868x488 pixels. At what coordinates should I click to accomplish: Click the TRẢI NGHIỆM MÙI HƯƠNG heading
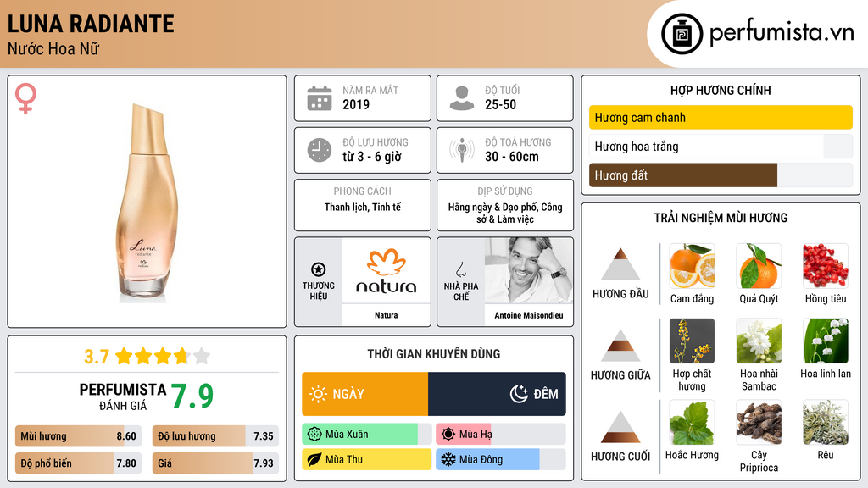721,218
